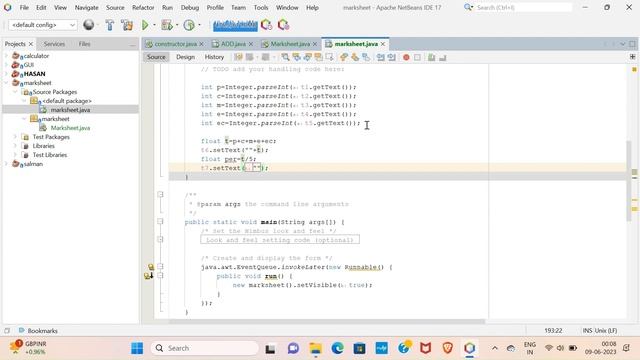Click the Uncomment icon in the editor toolbar
The height and width of the screenshot is (360, 640).
[442, 57]
